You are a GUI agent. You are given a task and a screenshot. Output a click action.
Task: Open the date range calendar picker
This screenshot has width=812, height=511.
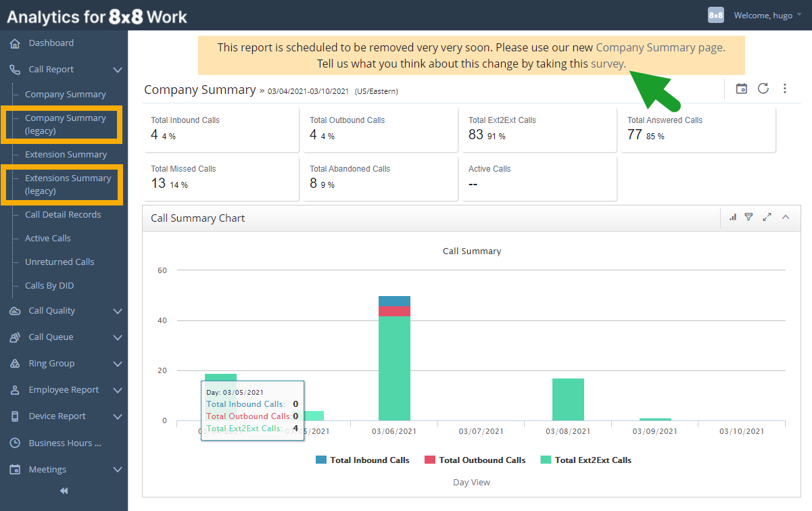[x=741, y=89]
